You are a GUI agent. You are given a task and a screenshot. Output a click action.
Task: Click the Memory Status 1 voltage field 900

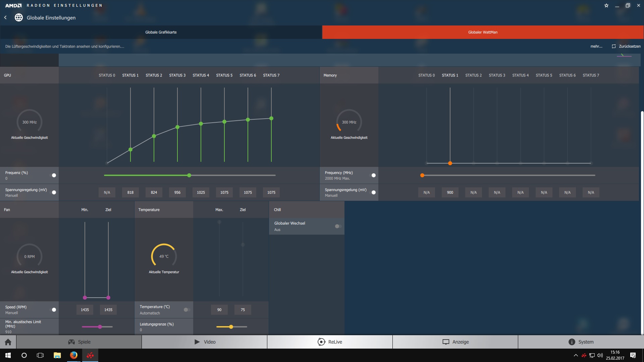click(x=450, y=192)
